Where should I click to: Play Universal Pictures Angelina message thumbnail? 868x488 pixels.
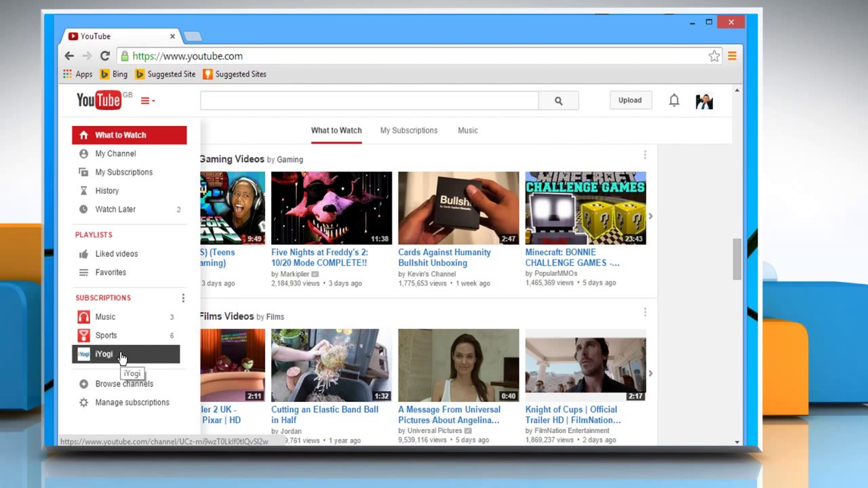[458, 365]
